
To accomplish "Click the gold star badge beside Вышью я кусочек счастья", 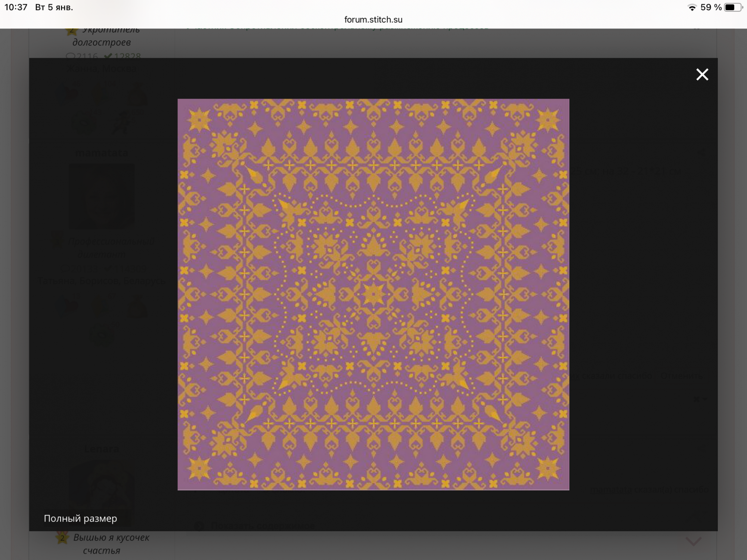I will pos(62,538).
